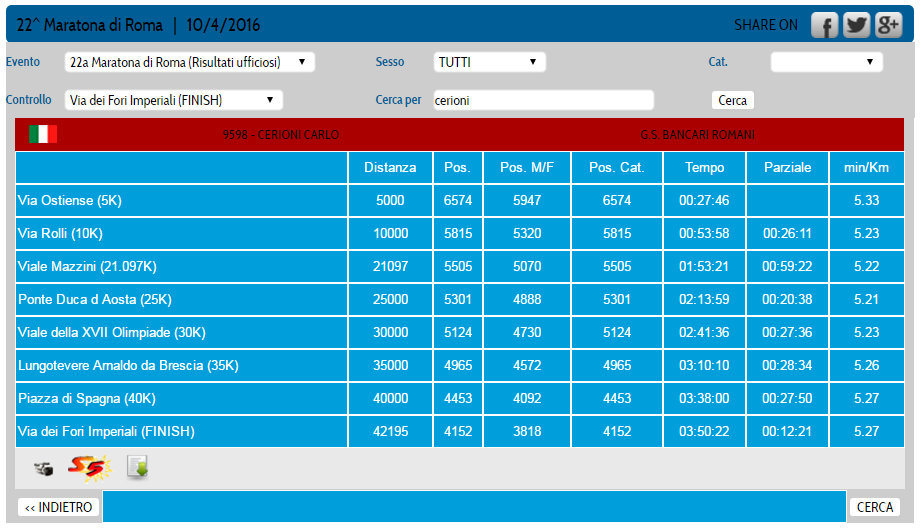Open the Cat. category dropdown
Viewport: 921px width, 530px height.
(x=826, y=62)
